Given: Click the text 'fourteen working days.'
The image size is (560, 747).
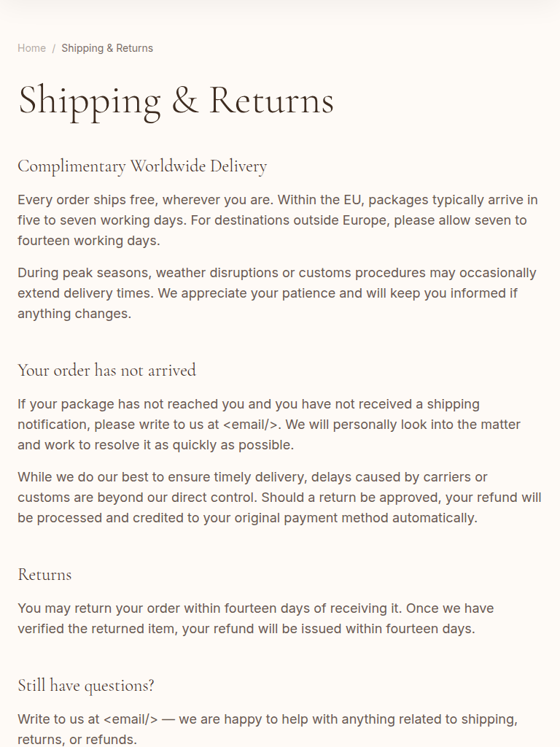Looking at the screenshot, I should click(89, 241).
